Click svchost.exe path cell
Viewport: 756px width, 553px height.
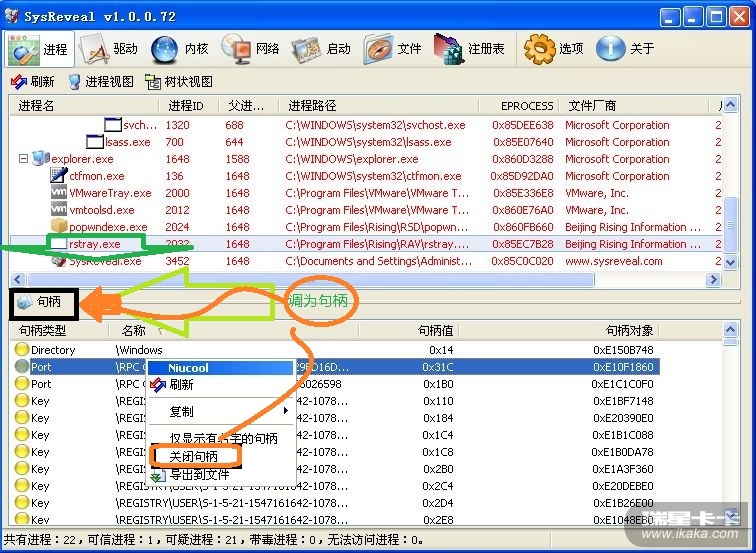[x=375, y=125]
